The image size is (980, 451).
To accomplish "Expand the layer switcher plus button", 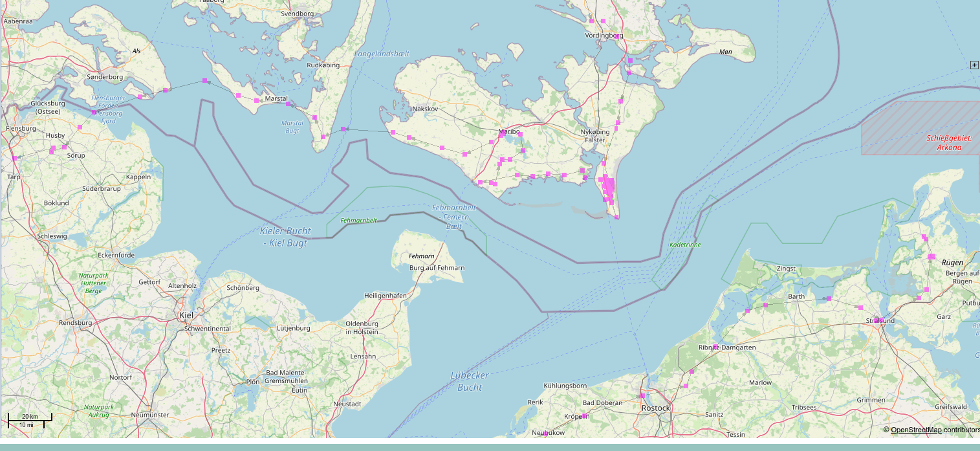I will coord(974,65).
